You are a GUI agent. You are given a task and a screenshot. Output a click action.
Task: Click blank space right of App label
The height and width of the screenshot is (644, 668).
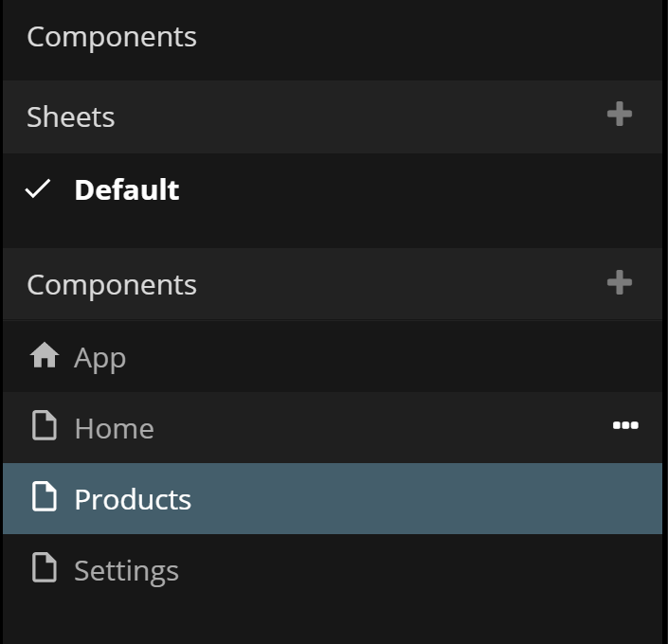pyautogui.click(x=398, y=358)
